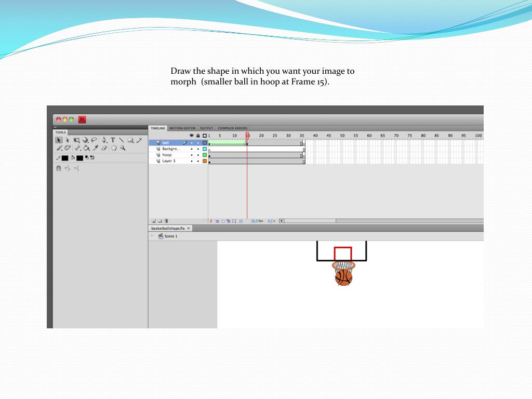Open the fill color swatch

pos(79,158)
